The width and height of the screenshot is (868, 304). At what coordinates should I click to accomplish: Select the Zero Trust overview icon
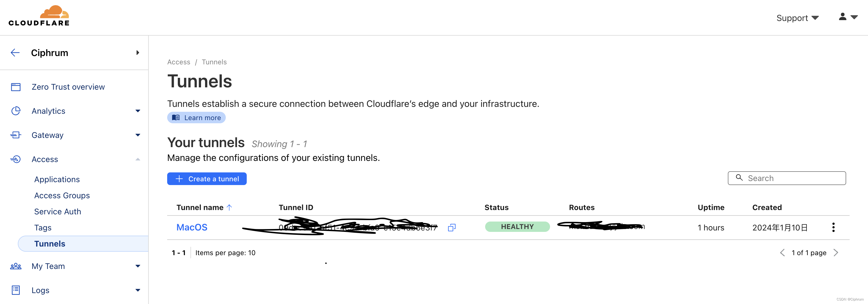click(16, 86)
